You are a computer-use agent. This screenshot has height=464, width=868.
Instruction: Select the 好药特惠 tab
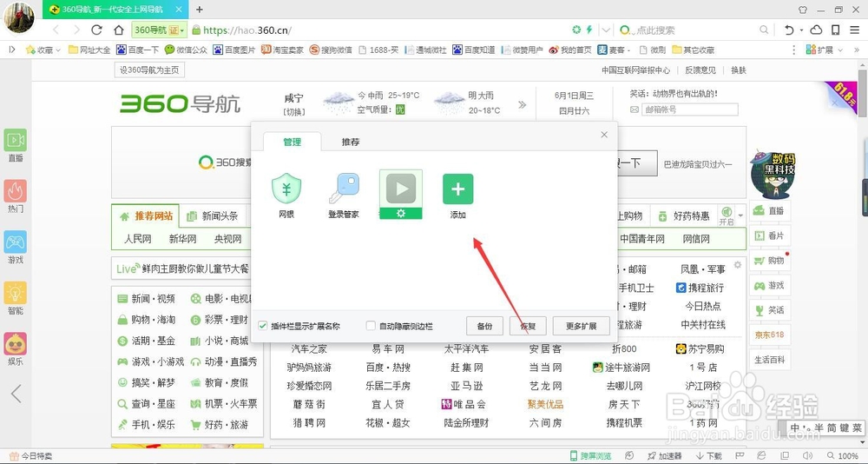pyautogui.click(x=684, y=215)
